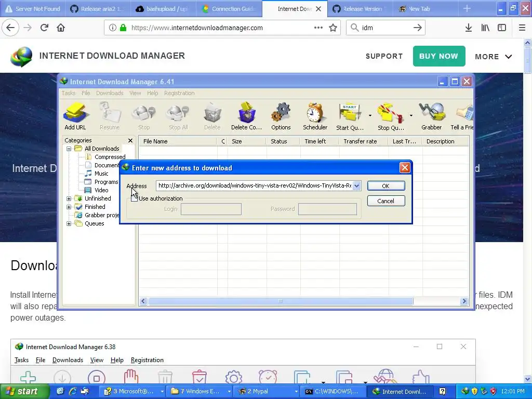Open the File menu in IDM 6.41
The height and width of the screenshot is (399, 532).
86,93
